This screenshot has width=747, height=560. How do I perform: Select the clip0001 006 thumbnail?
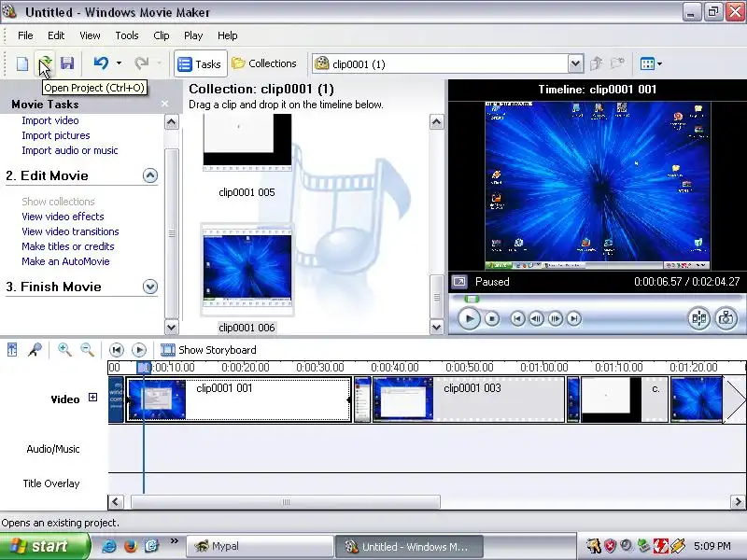pyautogui.click(x=247, y=270)
